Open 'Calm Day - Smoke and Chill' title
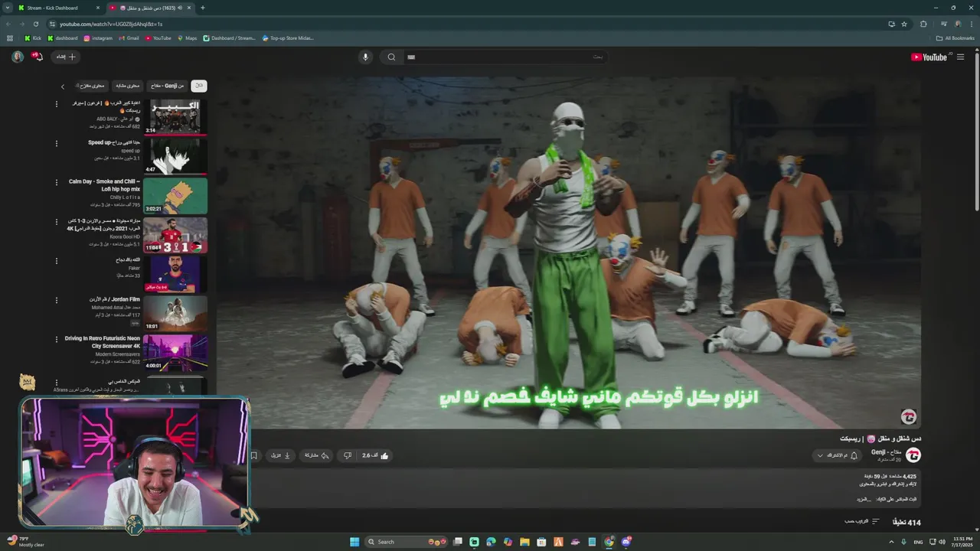The width and height of the screenshot is (980, 551). [x=104, y=185]
